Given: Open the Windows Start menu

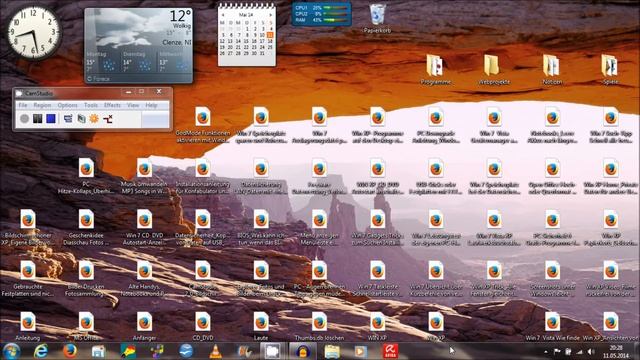Looking at the screenshot, I should coord(11,351).
